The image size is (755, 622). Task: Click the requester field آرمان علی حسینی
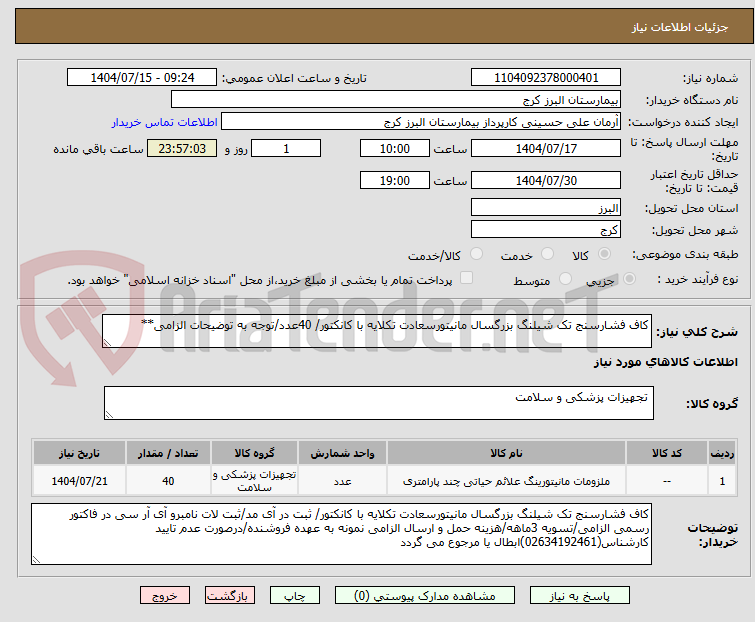coord(421,122)
